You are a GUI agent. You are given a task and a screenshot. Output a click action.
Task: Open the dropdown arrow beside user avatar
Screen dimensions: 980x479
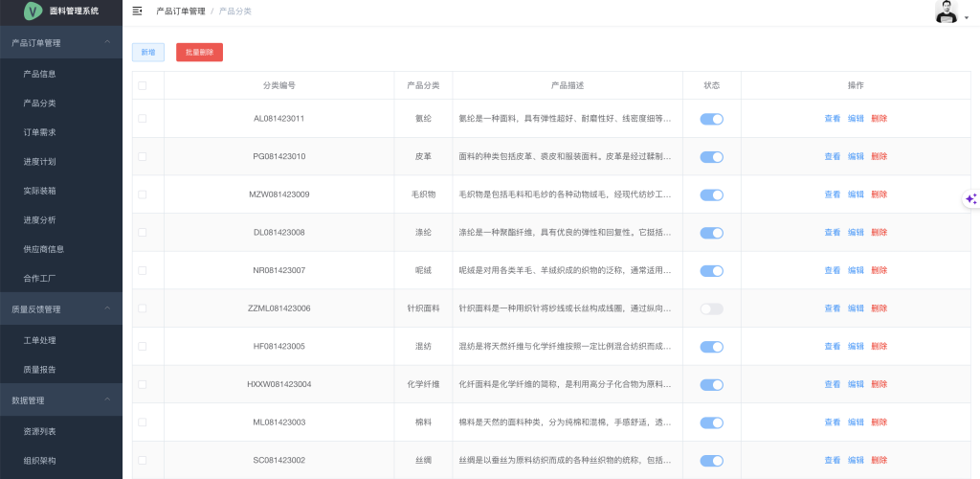click(967, 17)
